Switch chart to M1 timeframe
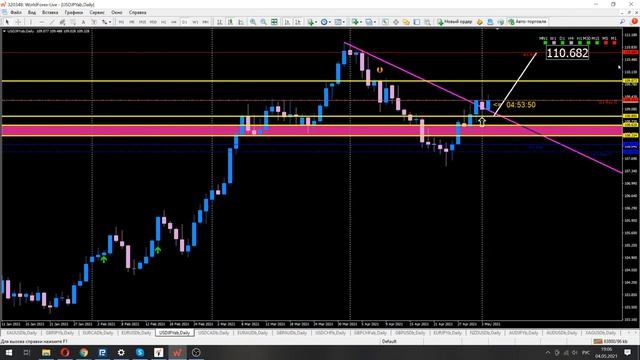The image size is (640, 360). [121, 22]
